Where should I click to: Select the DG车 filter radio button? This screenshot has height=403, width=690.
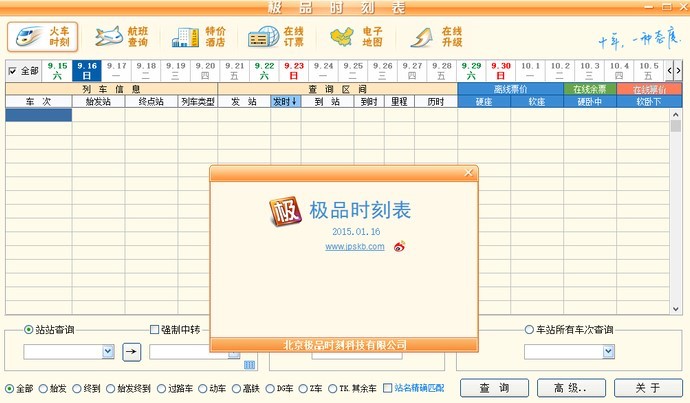[x=270, y=388]
